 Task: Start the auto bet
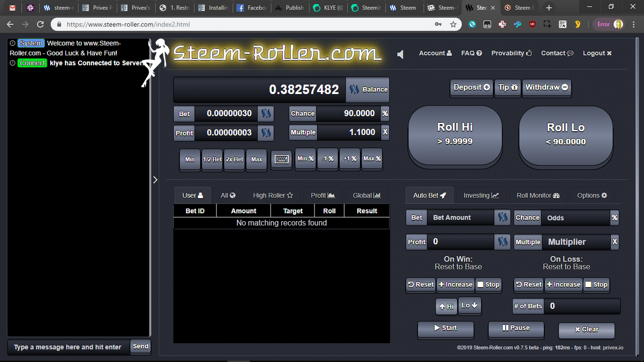pyautogui.click(x=445, y=329)
